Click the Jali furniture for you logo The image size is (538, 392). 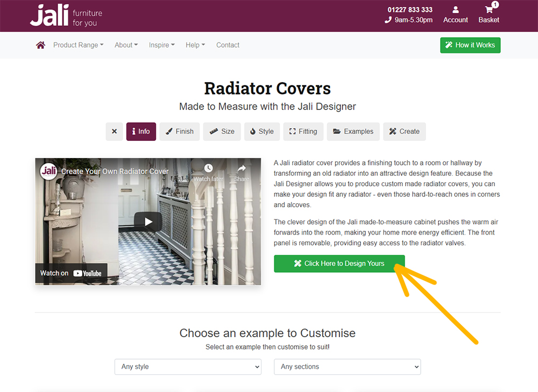(66, 16)
